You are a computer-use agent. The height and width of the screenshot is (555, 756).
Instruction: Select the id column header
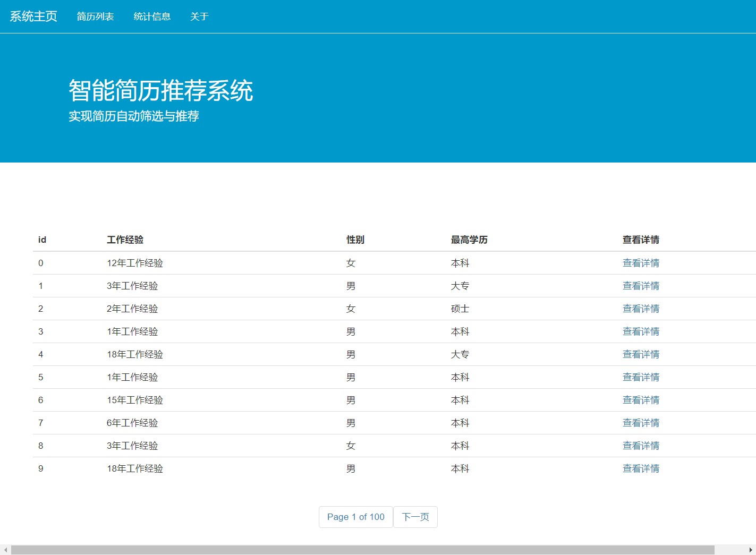pos(42,240)
